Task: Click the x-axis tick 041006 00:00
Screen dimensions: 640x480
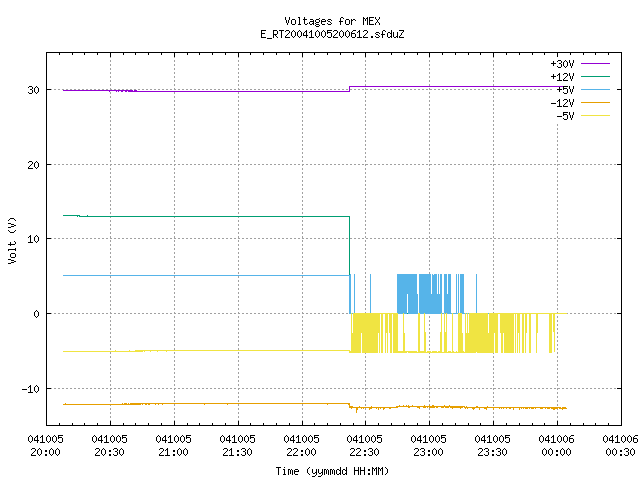Action: (x=556, y=446)
